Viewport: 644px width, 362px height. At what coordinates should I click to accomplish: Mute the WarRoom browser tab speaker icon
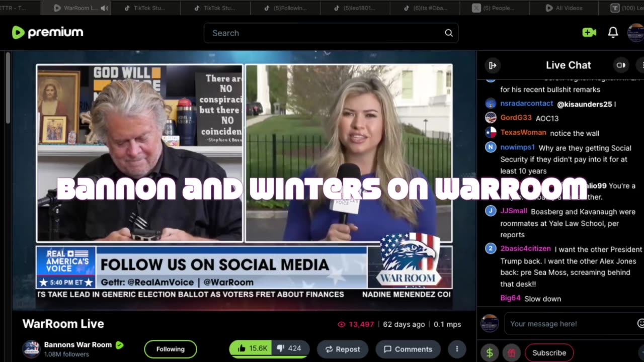[104, 8]
